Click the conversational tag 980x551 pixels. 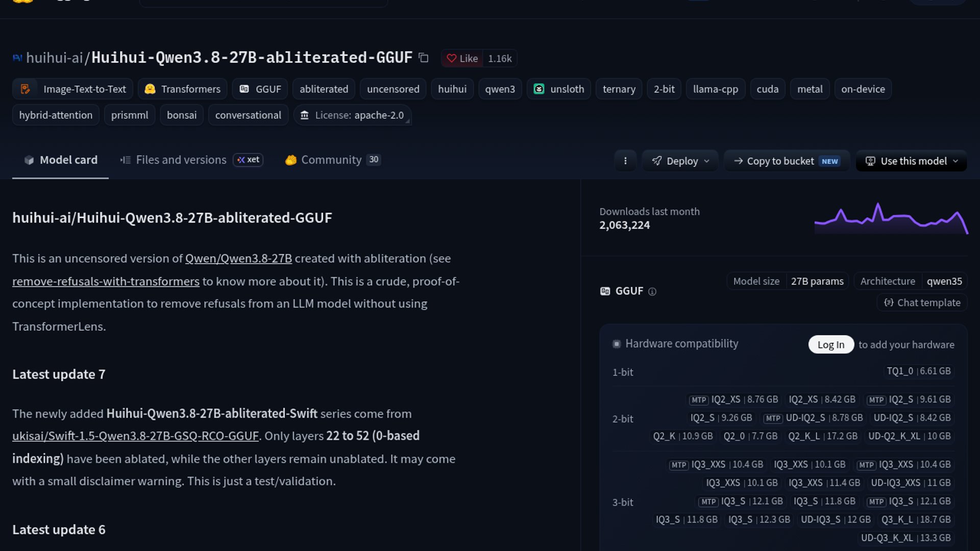[x=248, y=115]
